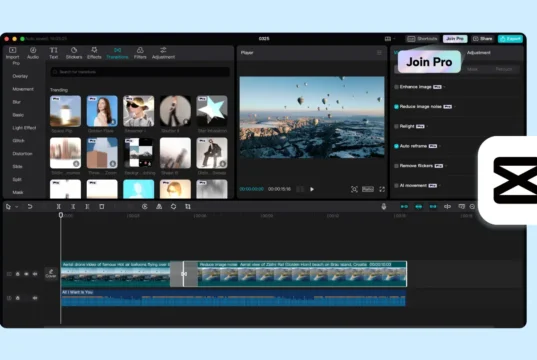Viewport: 537px width, 360px height.
Task: Open the Ratio button in Player
Action: pos(368,189)
